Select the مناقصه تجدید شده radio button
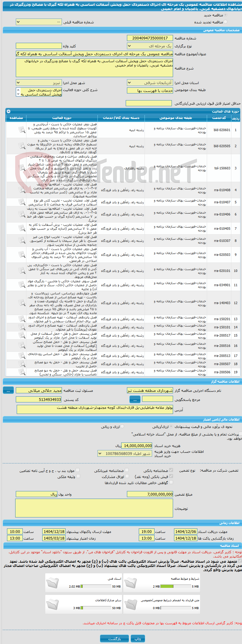Screen dimensions: 242x644 tap(225, 22)
